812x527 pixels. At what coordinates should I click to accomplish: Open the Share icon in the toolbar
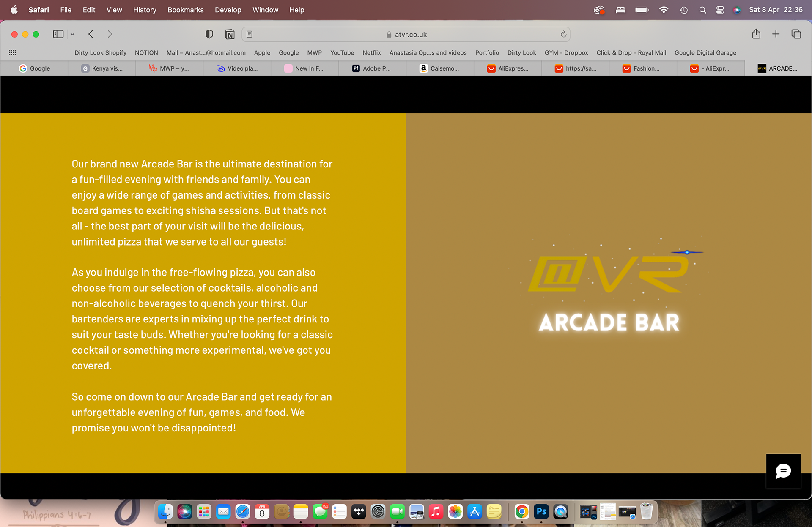point(756,34)
